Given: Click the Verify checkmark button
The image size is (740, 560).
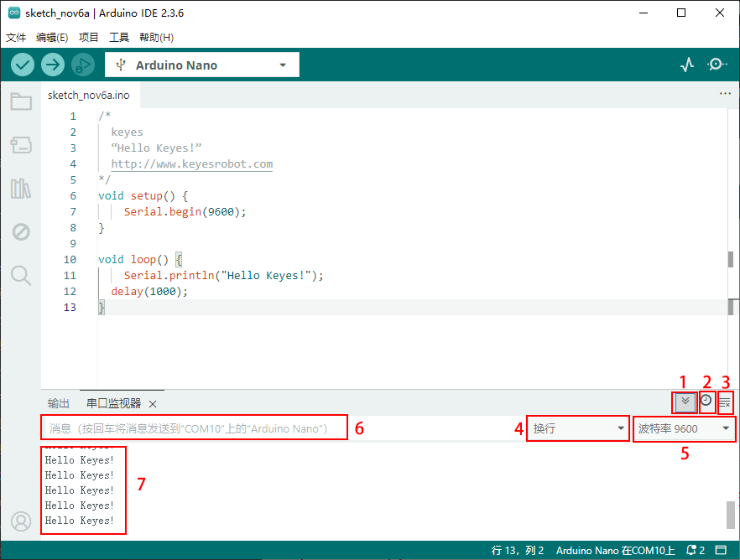Looking at the screenshot, I should pos(22,65).
